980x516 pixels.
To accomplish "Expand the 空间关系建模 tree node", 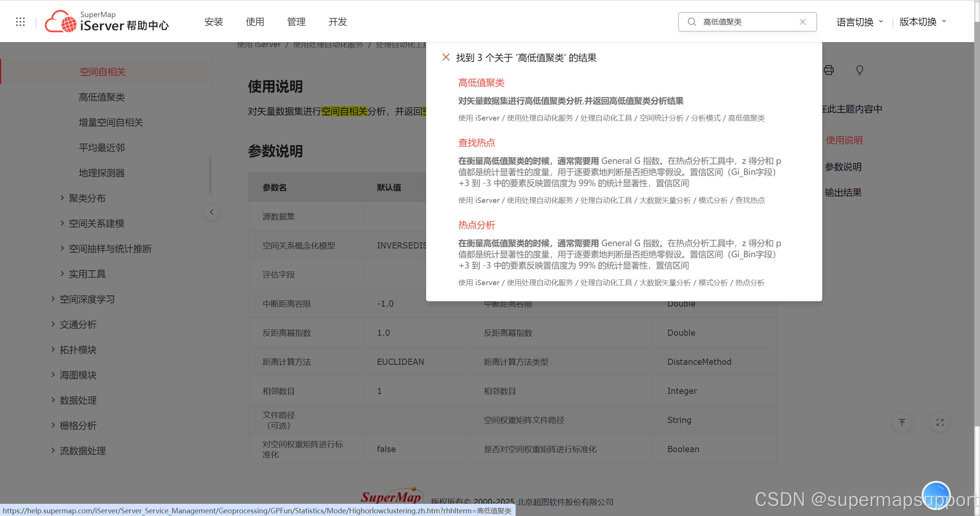I will pyautogui.click(x=62, y=223).
